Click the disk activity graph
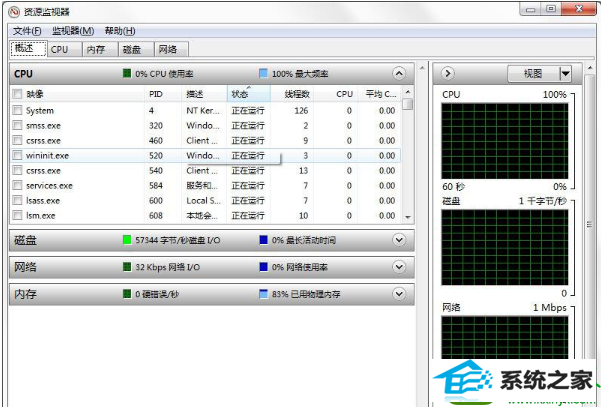Viewport: 601px width, 407px height. point(504,247)
